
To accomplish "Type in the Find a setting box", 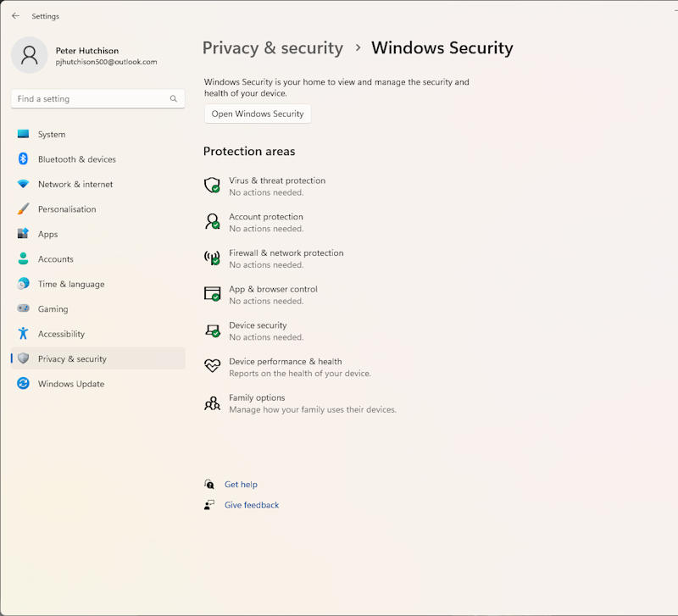I will [x=89, y=99].
